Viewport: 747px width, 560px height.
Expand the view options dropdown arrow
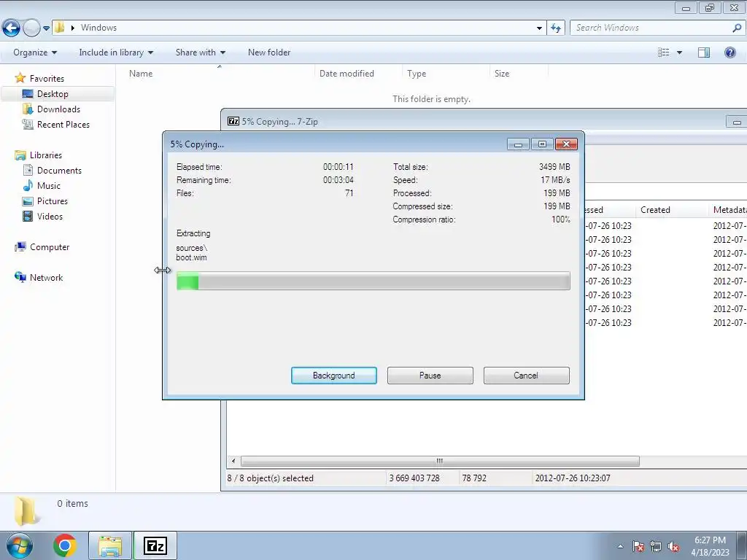pos(679,52)
